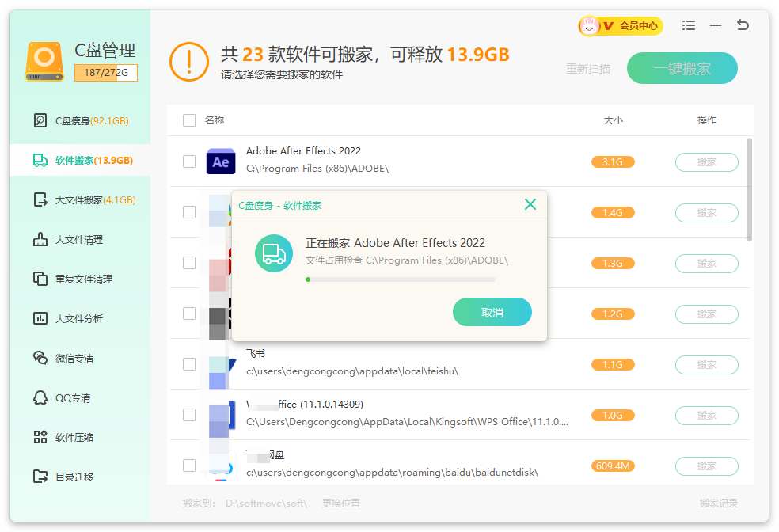Viewport: 779px width, 532px height.
Task: Click 搬家 button for WPS Office
Action: click(706, 416)
